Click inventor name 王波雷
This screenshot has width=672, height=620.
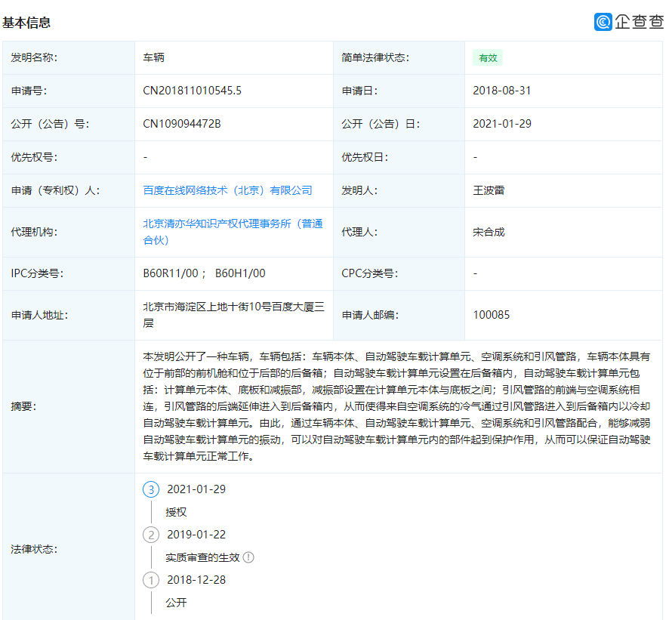coord(489,190)
